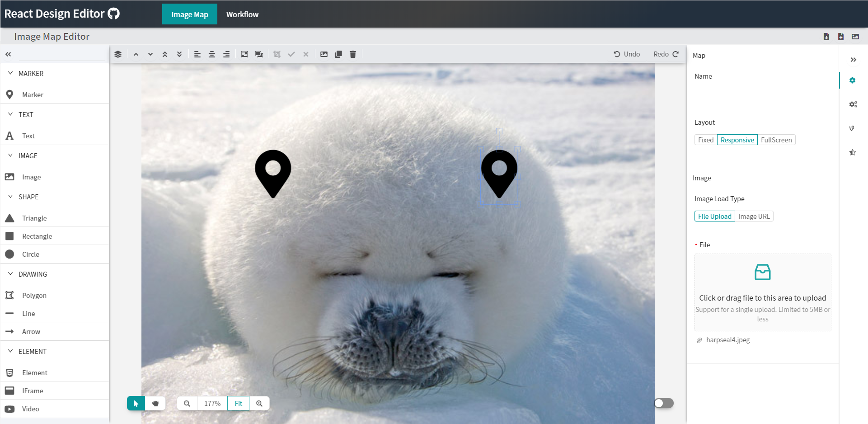Image resolution: width=868 pixels, height=424 pixels.
Task: Open the Image Map tab
Action: pos(190,14)
